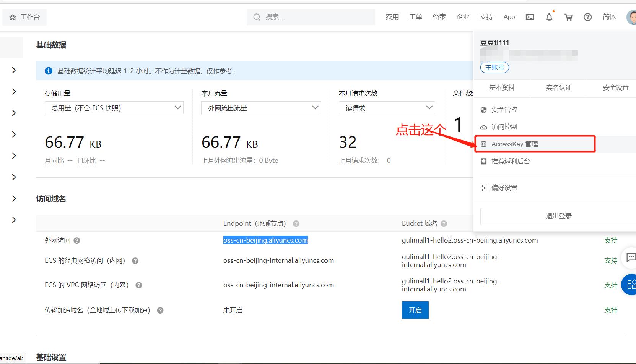Click the 退出登录 button
The height and width of the screenshot is (364, 636).
click(558, 216)
